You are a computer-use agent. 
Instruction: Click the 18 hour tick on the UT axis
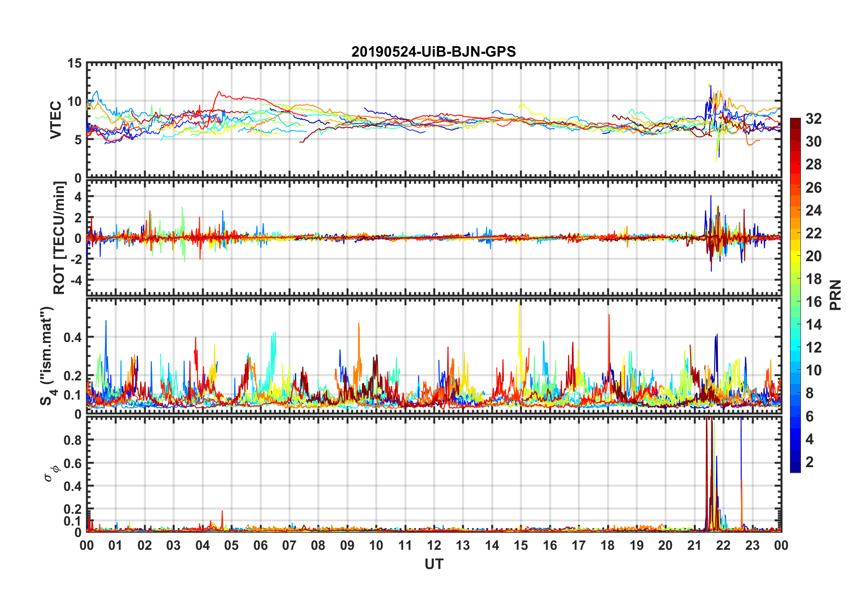(x=608, y=545)
